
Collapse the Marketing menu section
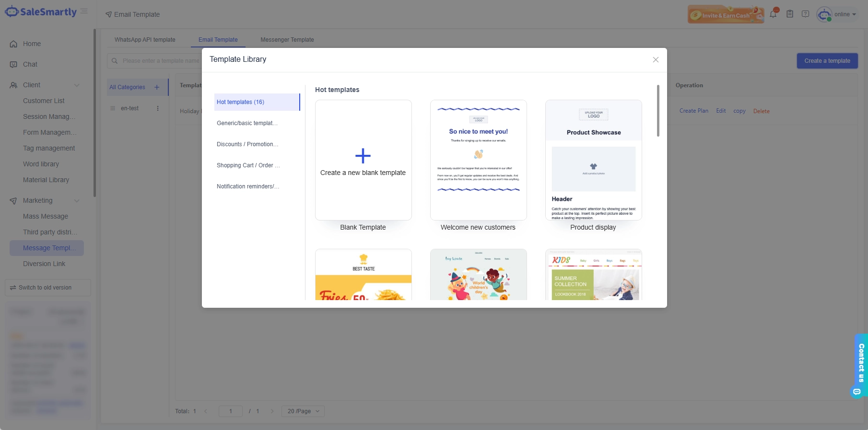[77, 201]
